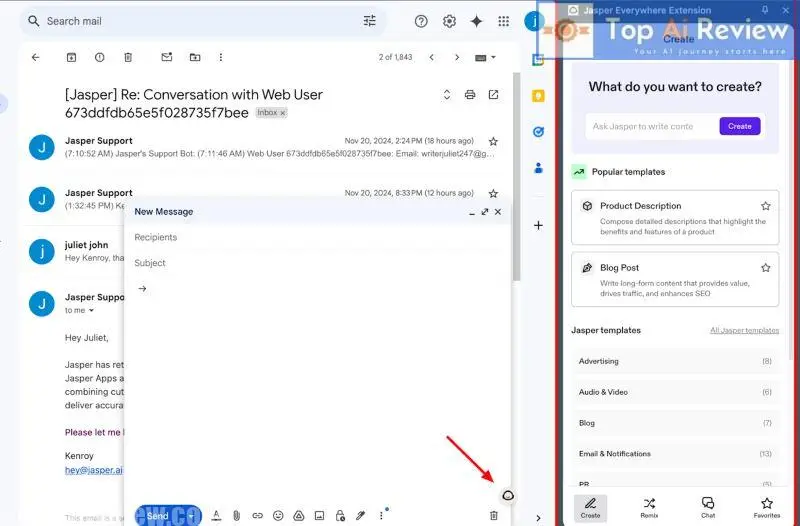800x526 pixels.
Task: Open Google Keep in side panel
Action: tap(538, 95)
